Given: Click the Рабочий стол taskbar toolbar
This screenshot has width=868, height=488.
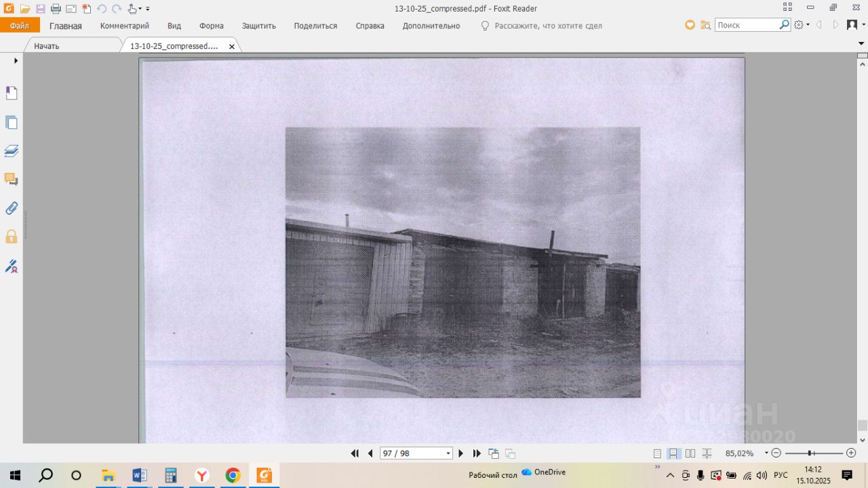Looking at the screenshot, I should tap(493, 475).
